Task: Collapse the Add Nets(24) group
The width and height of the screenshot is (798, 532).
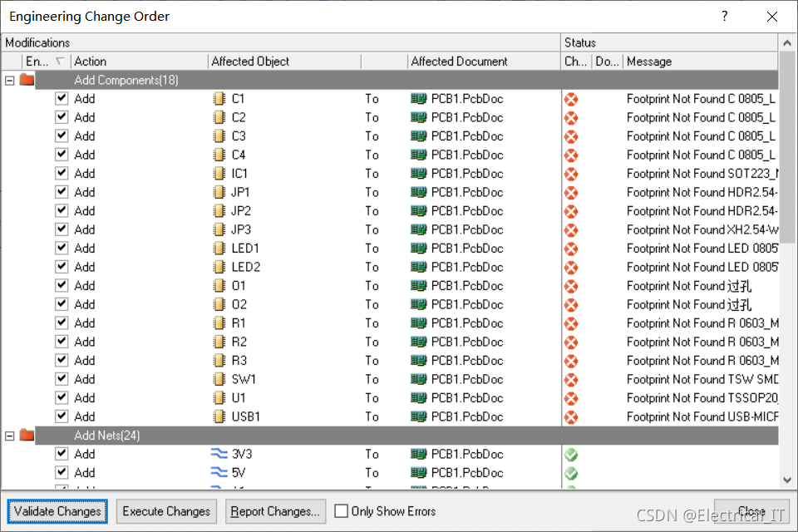Action: tap(10, 436)
